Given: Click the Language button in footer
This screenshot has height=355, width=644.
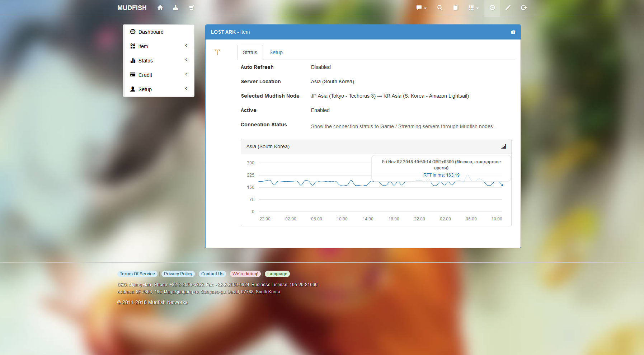Looking at the screenshot, I should [x=277, y=274].
